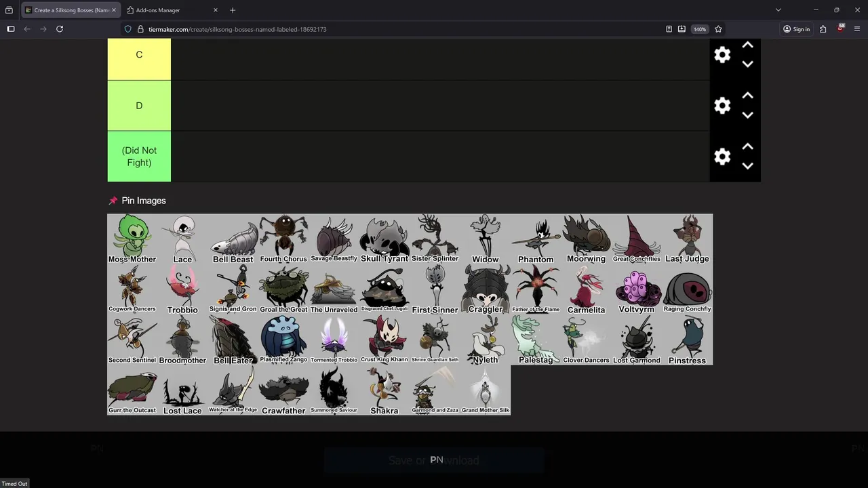
Task: Choose the Plasmified Zango image
Action: [283, 340]
